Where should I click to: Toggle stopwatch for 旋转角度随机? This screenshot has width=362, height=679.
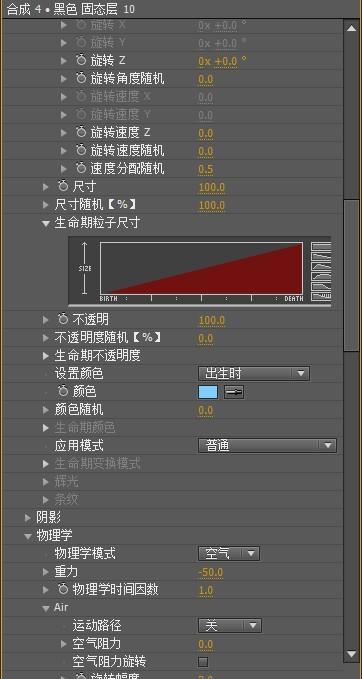point(81,78)
